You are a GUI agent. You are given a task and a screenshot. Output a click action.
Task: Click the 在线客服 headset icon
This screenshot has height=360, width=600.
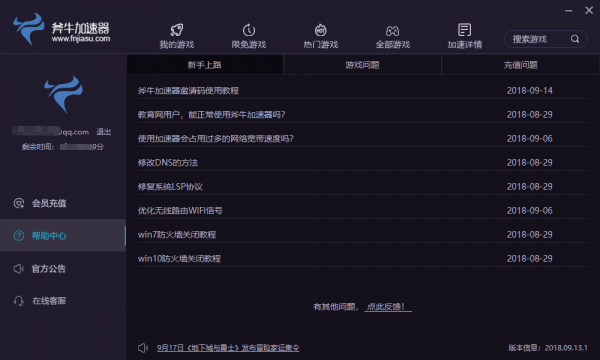point(19,301)
